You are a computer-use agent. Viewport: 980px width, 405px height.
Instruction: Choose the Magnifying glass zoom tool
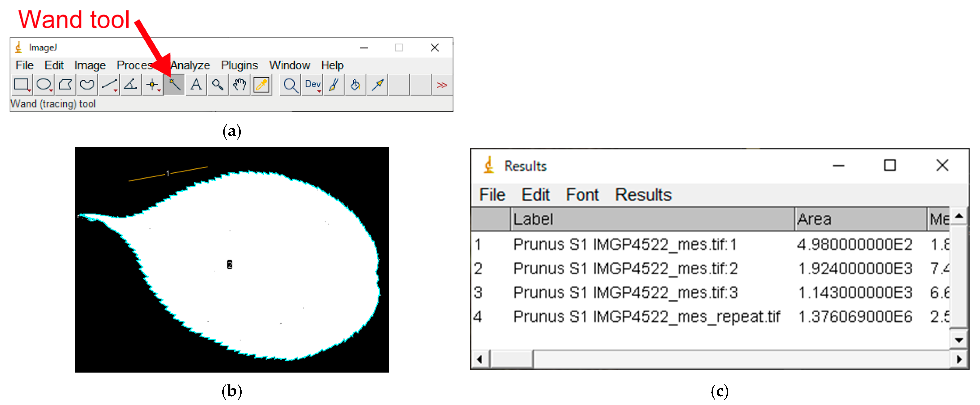coord(218,85)
